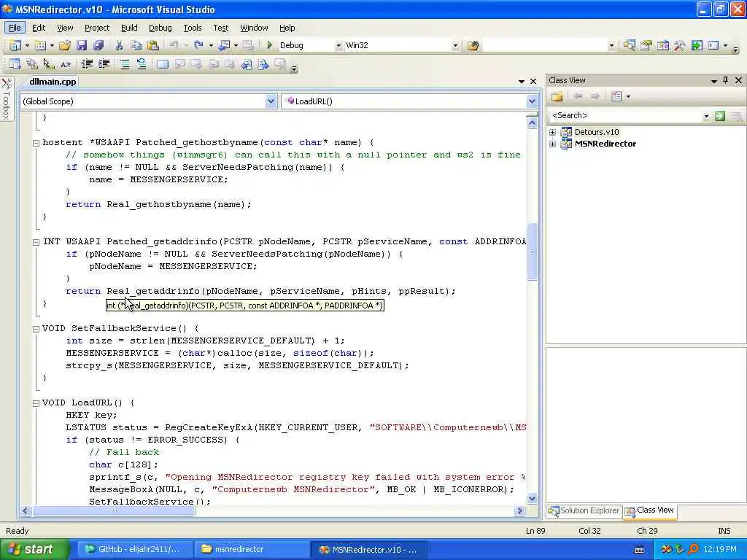The image size is (747, 560).
Task: Click the Redo arrow icon
Action: pyautogui.click(x=198, y=46)
